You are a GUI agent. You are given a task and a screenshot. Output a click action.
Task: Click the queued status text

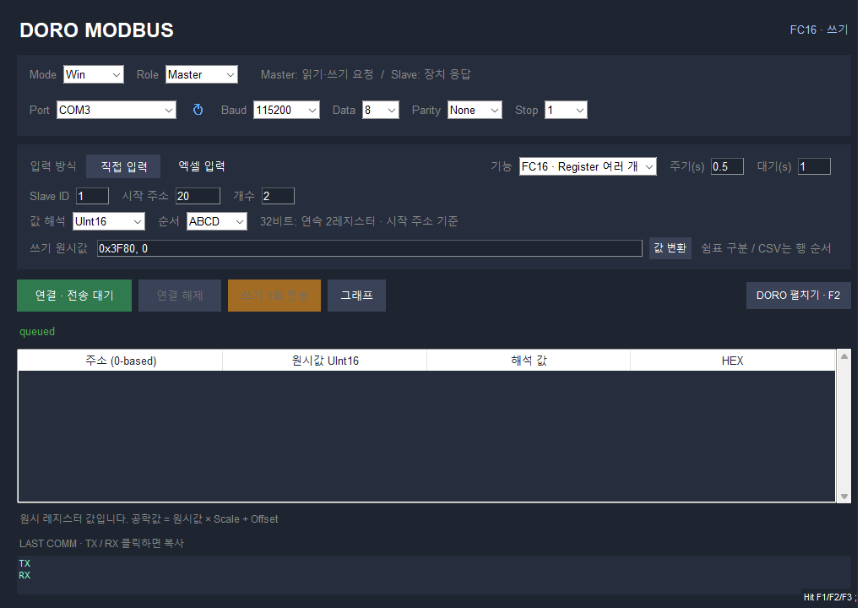pos(37,332)
